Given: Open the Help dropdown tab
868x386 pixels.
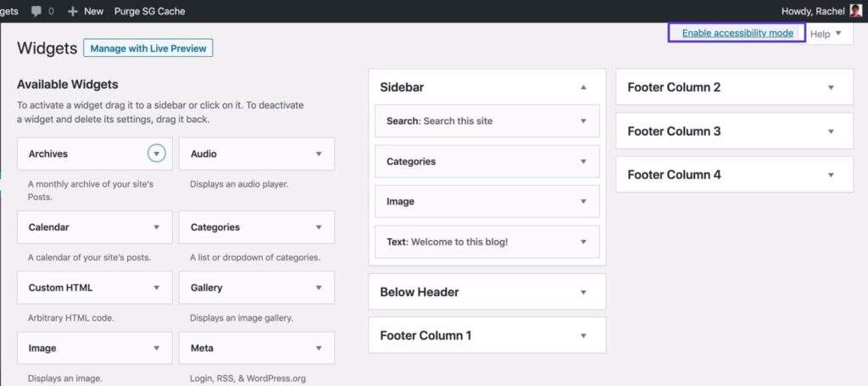Looking at the screenshot, I should tap(826, 34).
